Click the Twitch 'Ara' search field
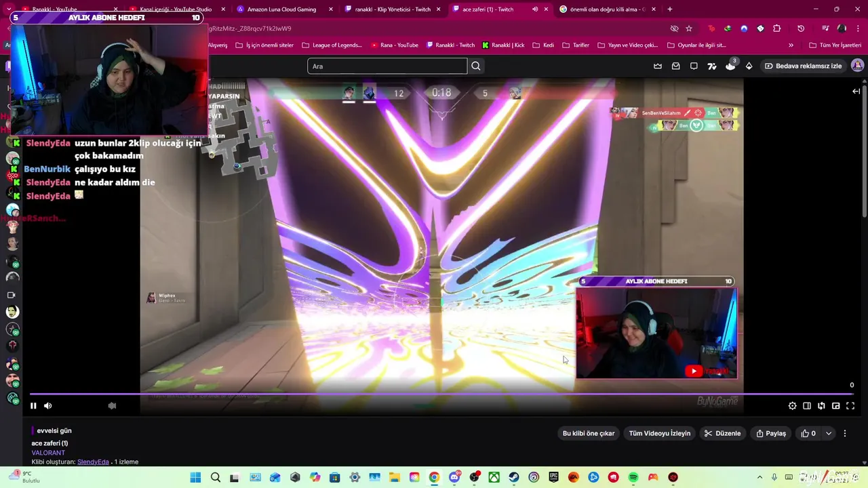The height and width of the screenshot is (488, 868). (x=387, y=66)
